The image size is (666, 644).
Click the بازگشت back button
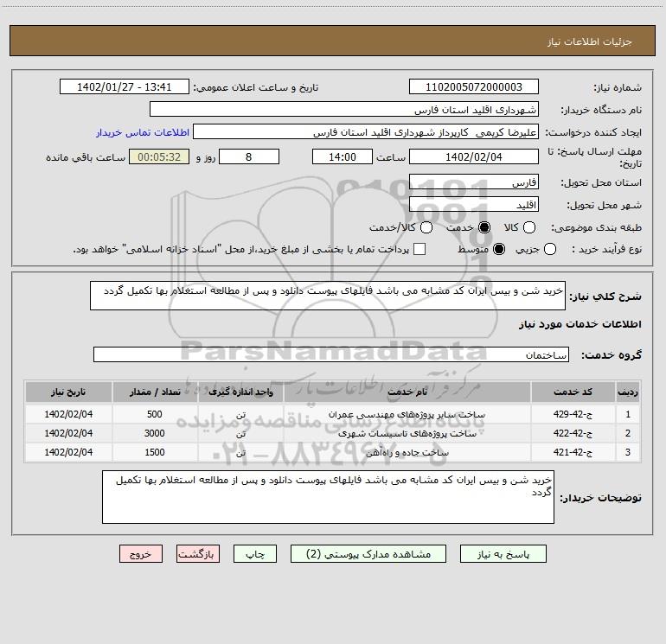click(198, 554)
